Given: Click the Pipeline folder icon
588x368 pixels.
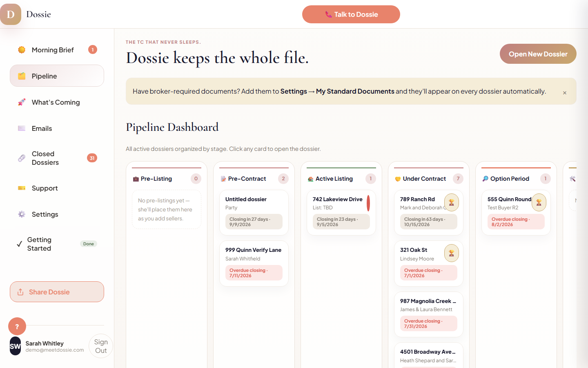Looking at the screenshot, I should [22, 76].
